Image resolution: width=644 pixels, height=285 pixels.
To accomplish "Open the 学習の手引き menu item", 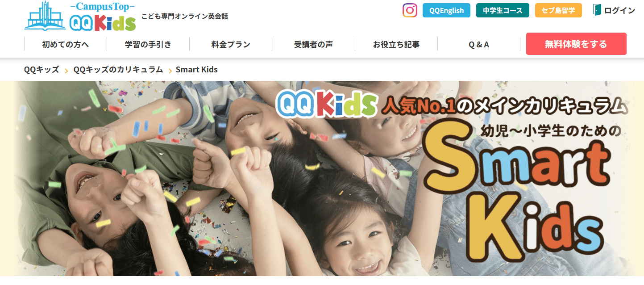I will (148, 44).
